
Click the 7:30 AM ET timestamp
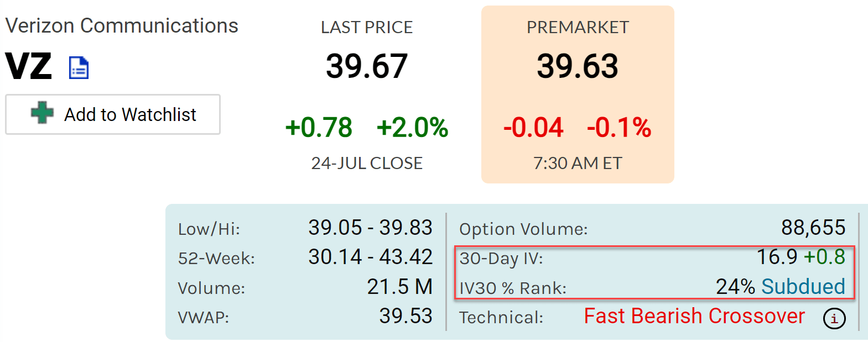coord(578,164)
